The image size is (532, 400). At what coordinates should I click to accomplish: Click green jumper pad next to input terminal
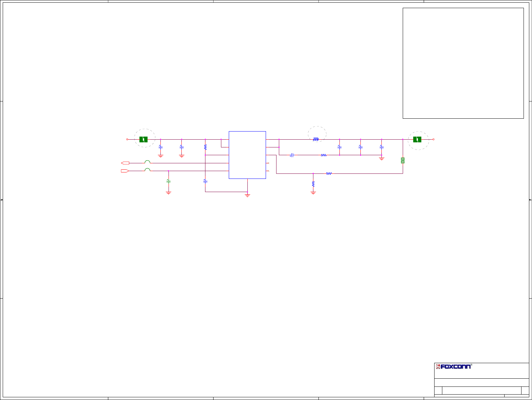143,139
